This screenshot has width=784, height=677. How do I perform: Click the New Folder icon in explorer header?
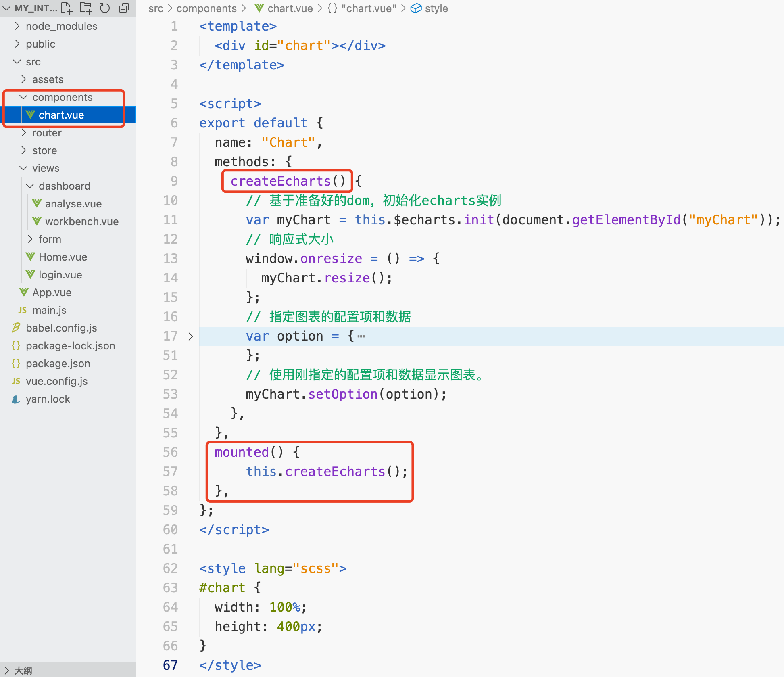(x=85, y=8)
